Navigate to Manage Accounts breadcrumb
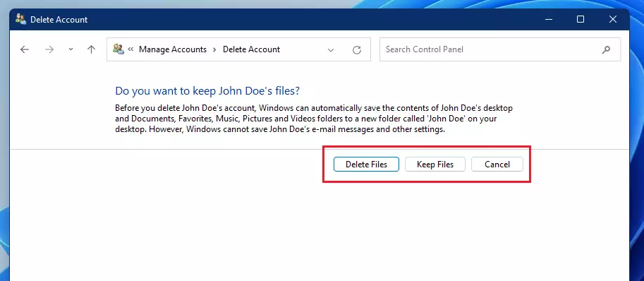This screenshot has height=281, width=644. click(x=173, y=49)
